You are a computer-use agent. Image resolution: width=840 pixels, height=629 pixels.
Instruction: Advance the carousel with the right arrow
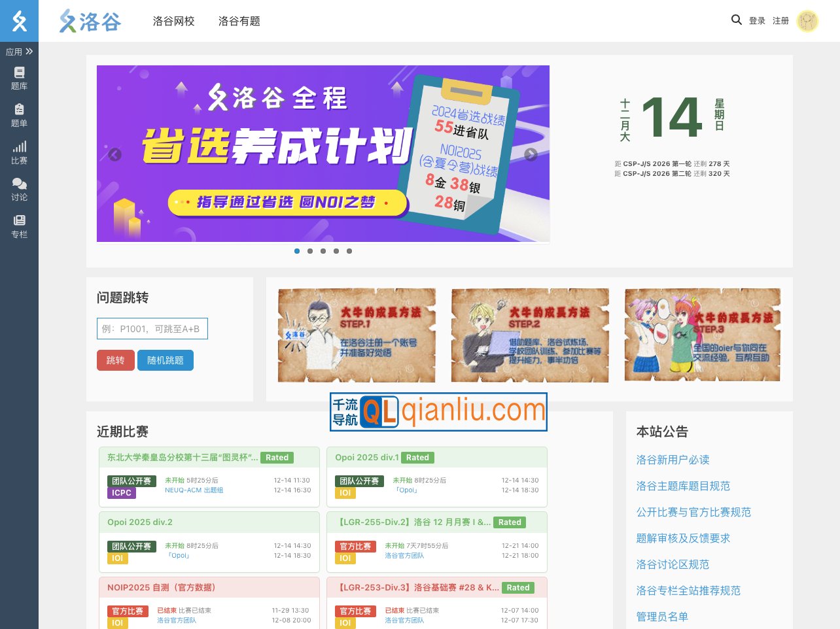531,154
